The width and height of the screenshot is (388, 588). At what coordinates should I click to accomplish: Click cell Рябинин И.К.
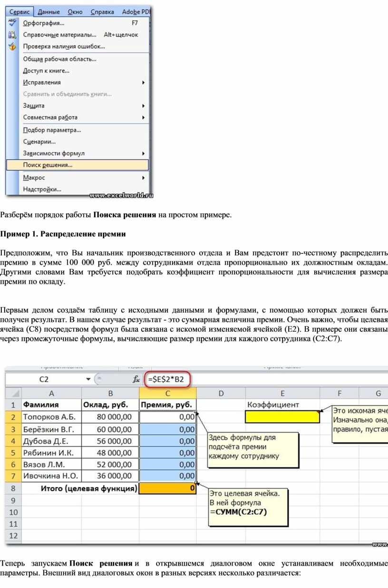[51, 453]
